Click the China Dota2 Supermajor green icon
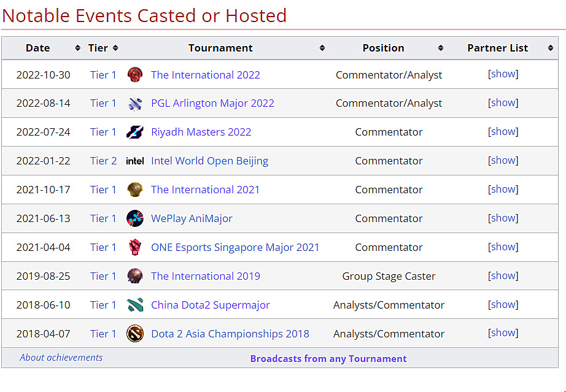566x392 pixels. (135, 305)
